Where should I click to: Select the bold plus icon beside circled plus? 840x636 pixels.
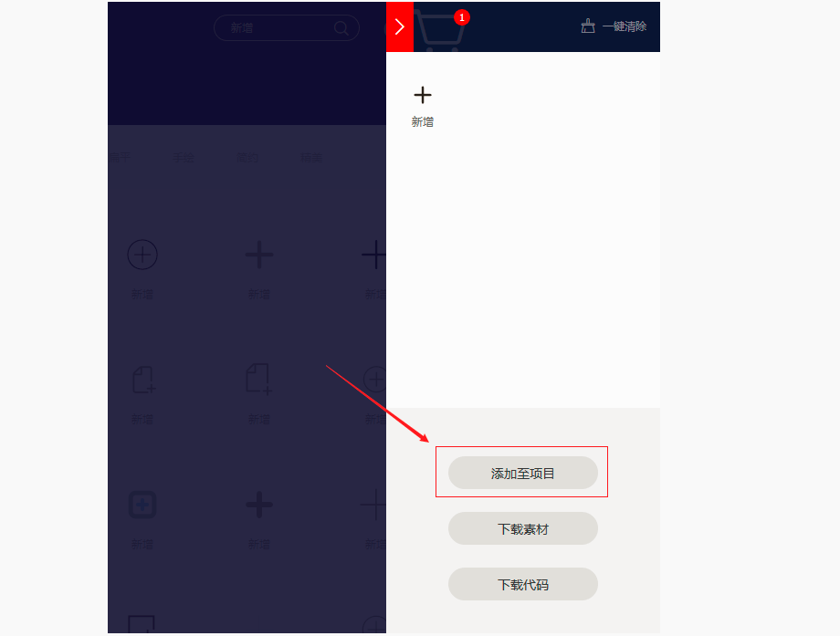pyautogui.click(x=259, y=255)
